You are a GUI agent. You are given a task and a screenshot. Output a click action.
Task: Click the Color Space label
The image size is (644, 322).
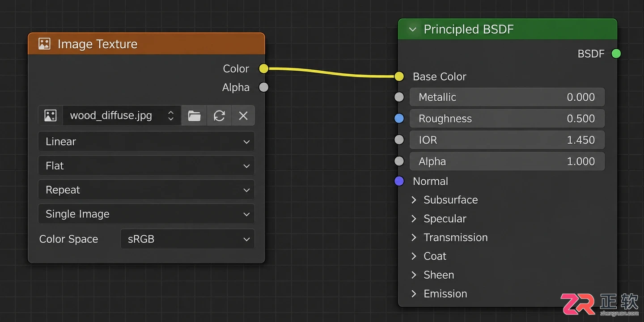point(68,239)
